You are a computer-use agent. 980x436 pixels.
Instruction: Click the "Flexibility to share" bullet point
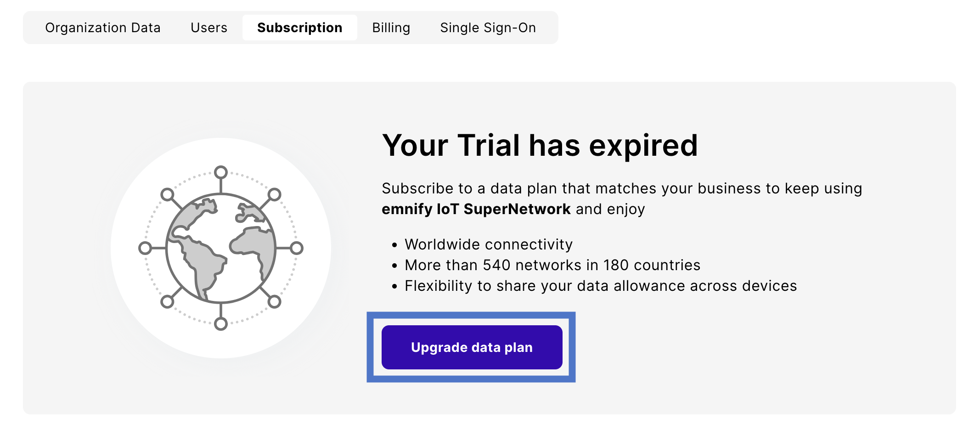[600, 286]
